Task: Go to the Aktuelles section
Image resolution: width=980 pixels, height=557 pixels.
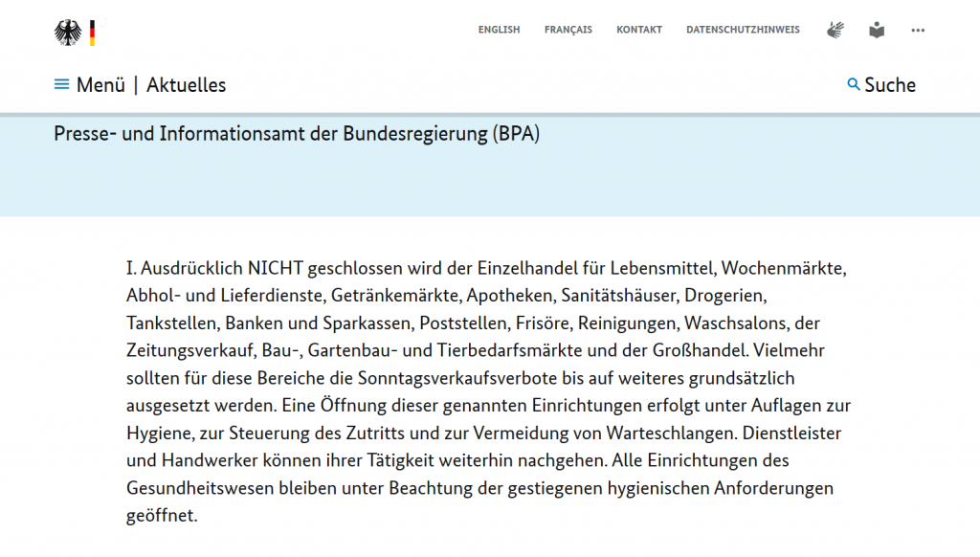Action: coord(187,85)
